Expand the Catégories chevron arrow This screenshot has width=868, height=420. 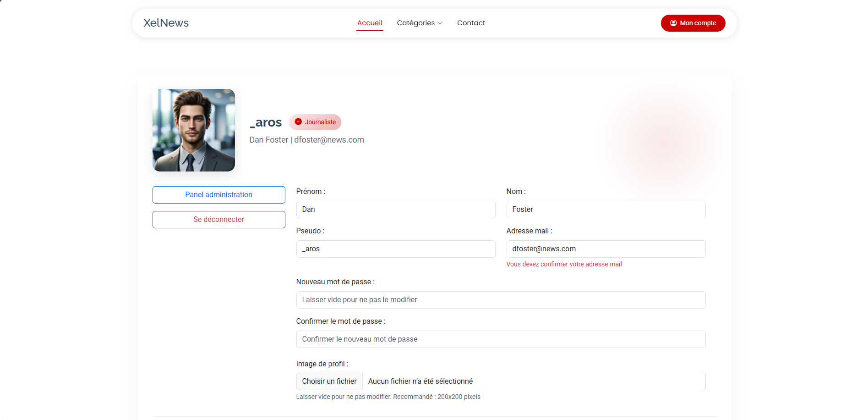point(440,23)
